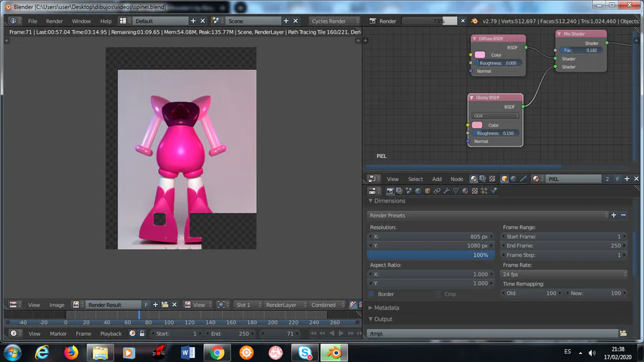The width and height of the screenshot is (644, 362).
Task: Toggle the fake user F button for PIEL
Action: point(617,179)
